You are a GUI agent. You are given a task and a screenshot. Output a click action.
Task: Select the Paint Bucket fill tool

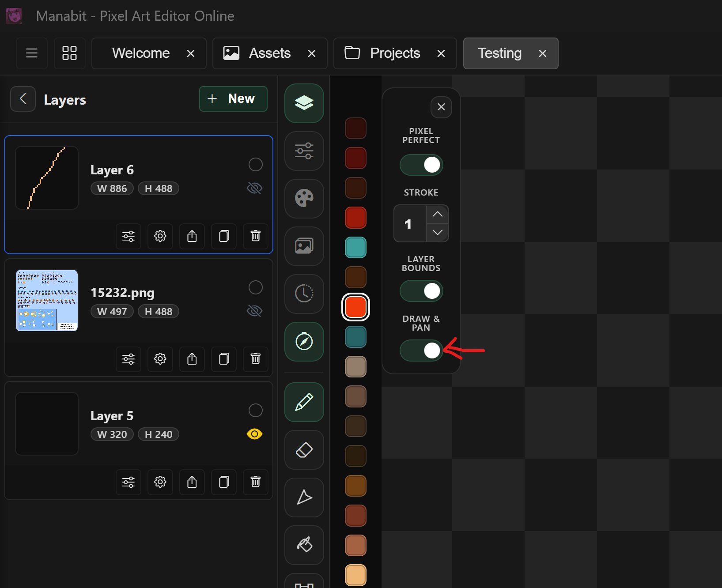click(304, 545)
